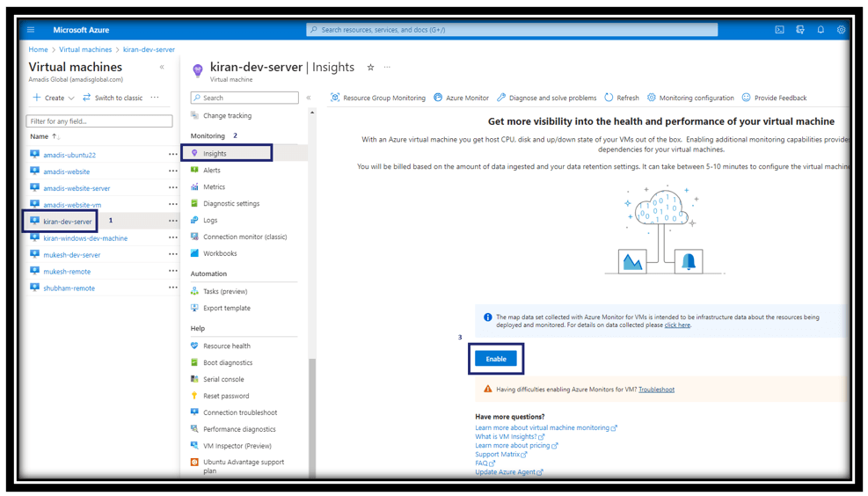This screenshot has height=496, width=868.
Task: Open the directories and subscriptions filter icon
Action: tap(800, 30)
